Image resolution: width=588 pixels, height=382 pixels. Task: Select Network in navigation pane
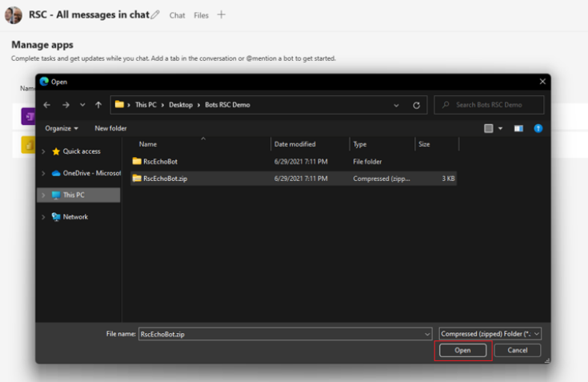coord(75,217)
